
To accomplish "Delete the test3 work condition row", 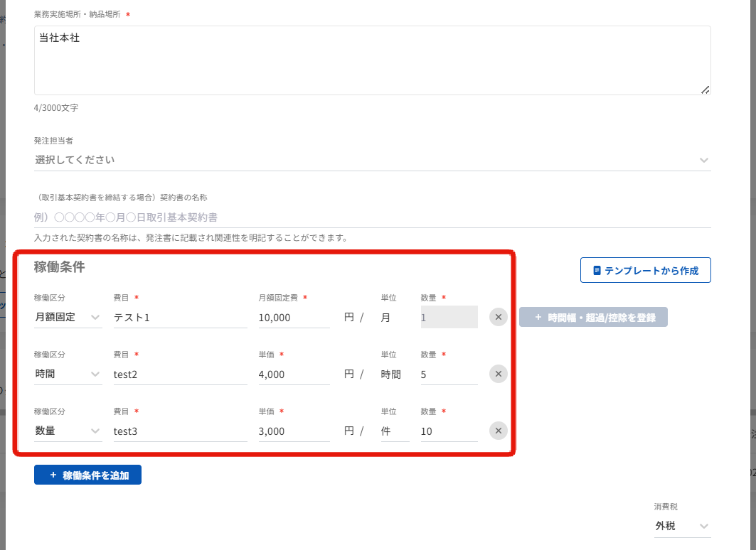I will click(x=498, y=431).
